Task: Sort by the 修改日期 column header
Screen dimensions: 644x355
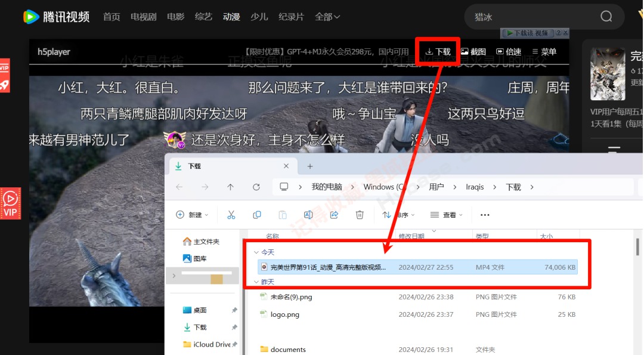Action: pyautogui.click(x=411, y=236)
